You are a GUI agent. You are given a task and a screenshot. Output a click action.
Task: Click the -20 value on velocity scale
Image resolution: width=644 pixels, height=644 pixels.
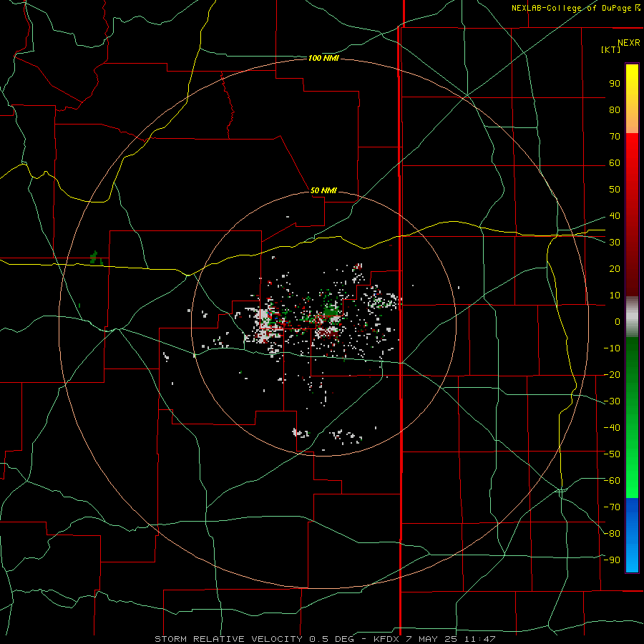coord(612,374)
